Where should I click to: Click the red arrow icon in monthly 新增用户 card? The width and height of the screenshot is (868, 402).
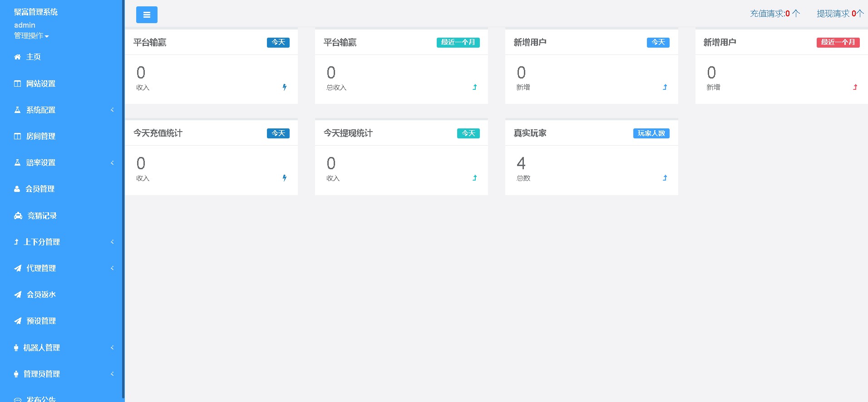coord(855,87)
